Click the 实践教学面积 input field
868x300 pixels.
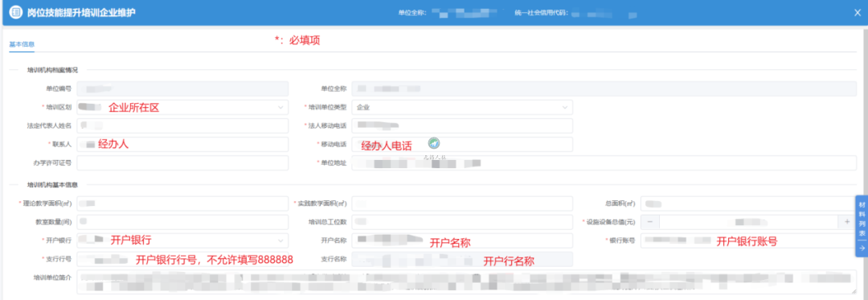point(462,203)
